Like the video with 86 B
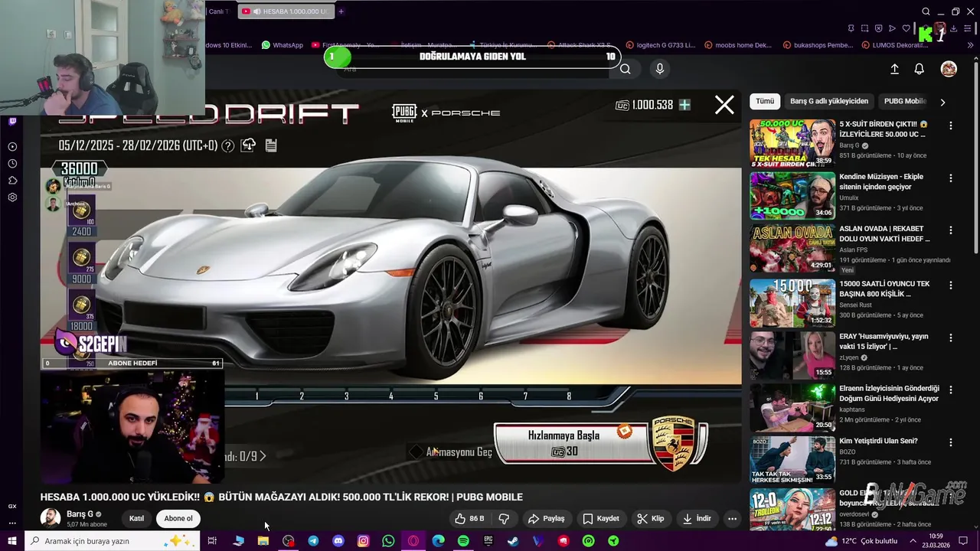This screenshot has width=980, height=551. pos(469,518)
